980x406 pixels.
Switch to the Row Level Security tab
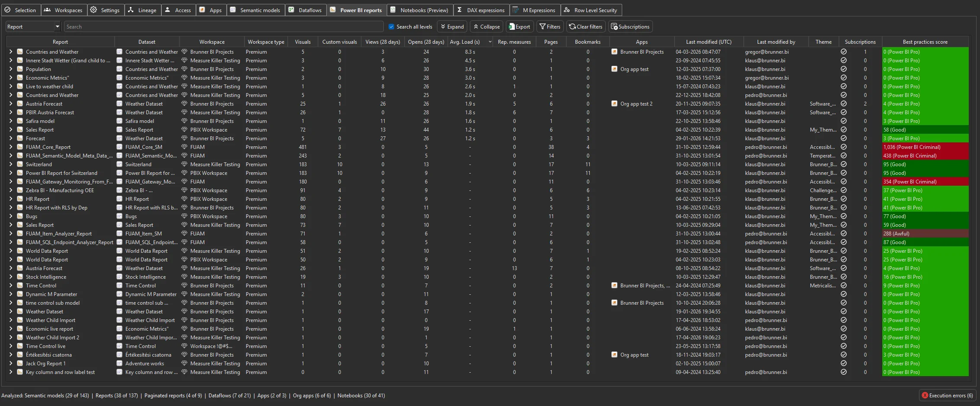(591, 10)
